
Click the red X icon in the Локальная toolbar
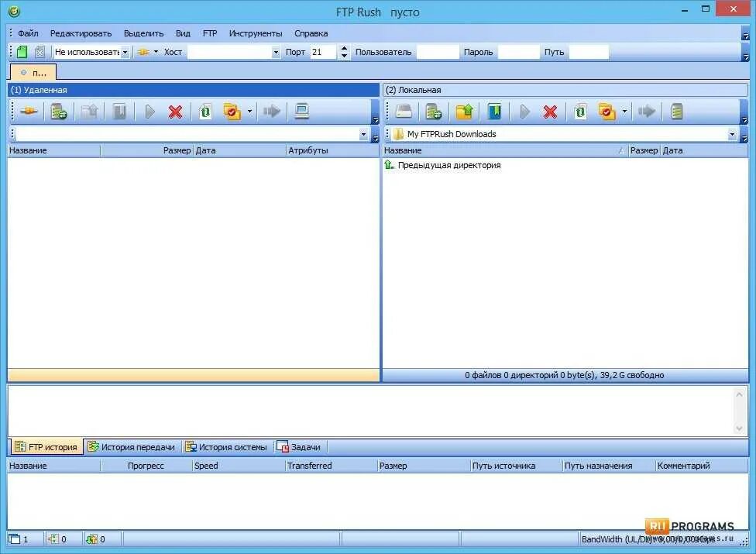(x=550, y=112)
